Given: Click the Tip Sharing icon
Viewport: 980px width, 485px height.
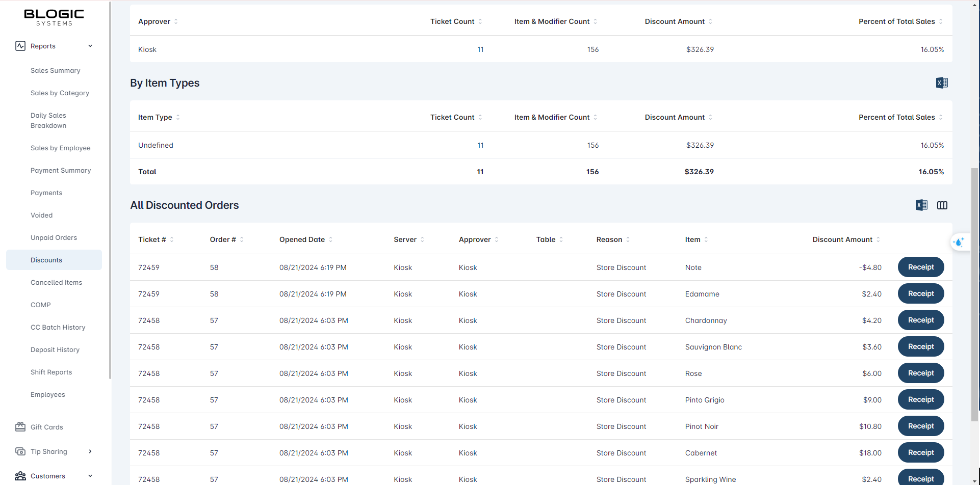Looking at the screenshot, I should coord(20,451).
